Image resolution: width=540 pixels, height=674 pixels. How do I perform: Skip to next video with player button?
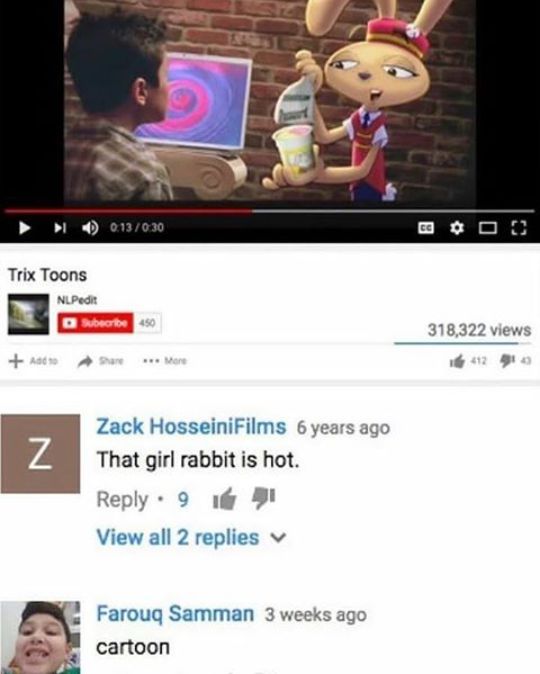click(60, 227)
